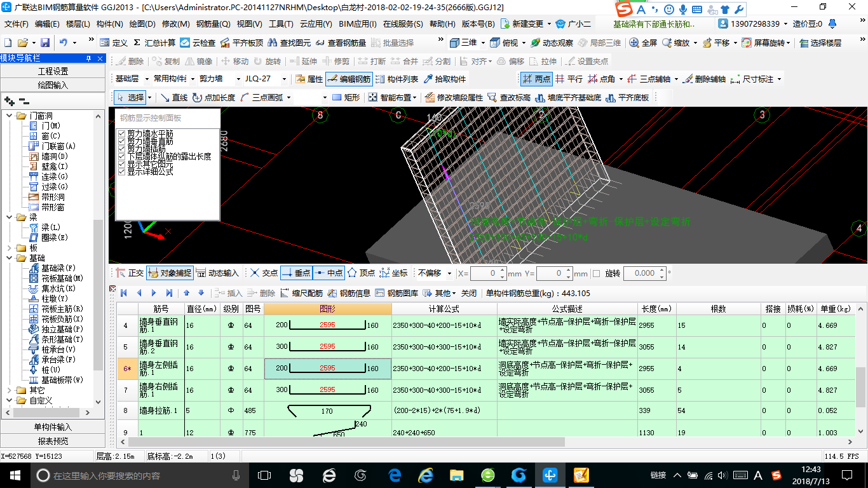Open 定义 definition tool
The width and height of the screenshot is (868, 488).
click(114, 43)
